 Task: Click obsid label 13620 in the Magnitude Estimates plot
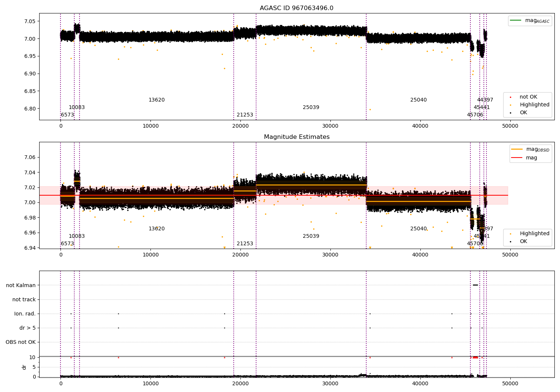(156, 229)
